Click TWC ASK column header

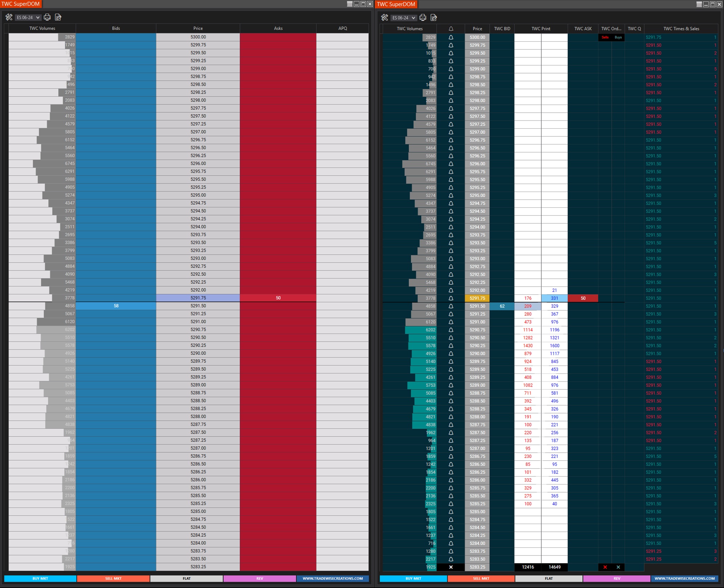point(583,29)
